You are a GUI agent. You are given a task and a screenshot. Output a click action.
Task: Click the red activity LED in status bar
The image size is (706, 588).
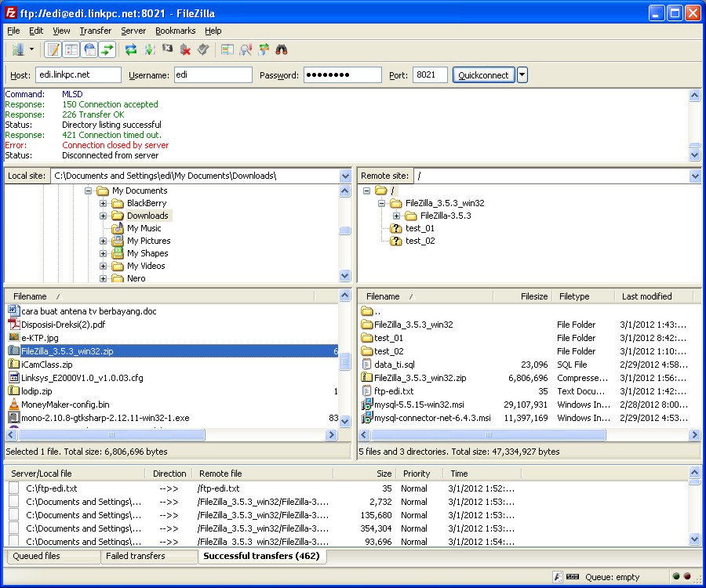[687, 576]
